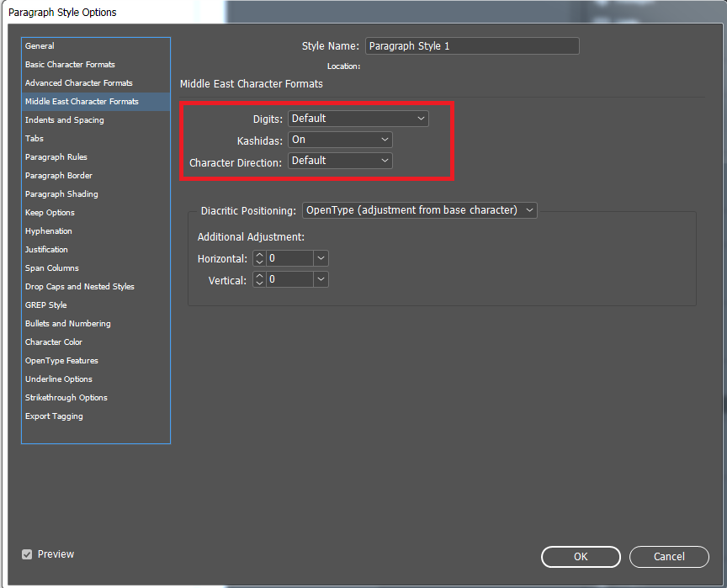Confirm with the OK button
The width and height of the screenshot is (727, 588).
[581, 557]
